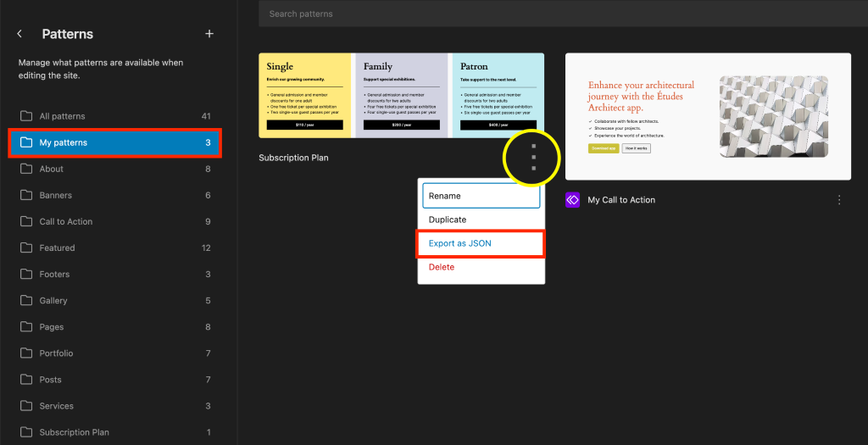Image resolution: width=868 pixels, height=445 pixels.
Task: Click the About folder icon
Action: pyautogui.click(x=26, y=169)
